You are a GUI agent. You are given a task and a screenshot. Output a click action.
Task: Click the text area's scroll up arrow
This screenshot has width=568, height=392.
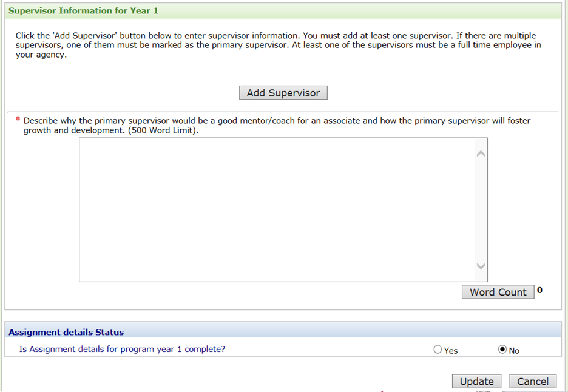click(481, 154)
